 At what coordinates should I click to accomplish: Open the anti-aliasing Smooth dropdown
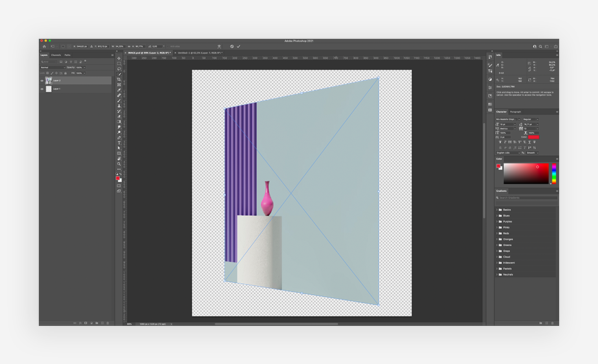tap(533, 153)
